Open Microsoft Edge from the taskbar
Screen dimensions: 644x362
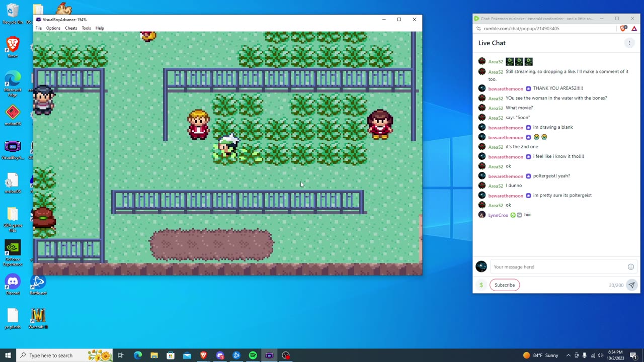pyautogui.click(x=137, y=355)
